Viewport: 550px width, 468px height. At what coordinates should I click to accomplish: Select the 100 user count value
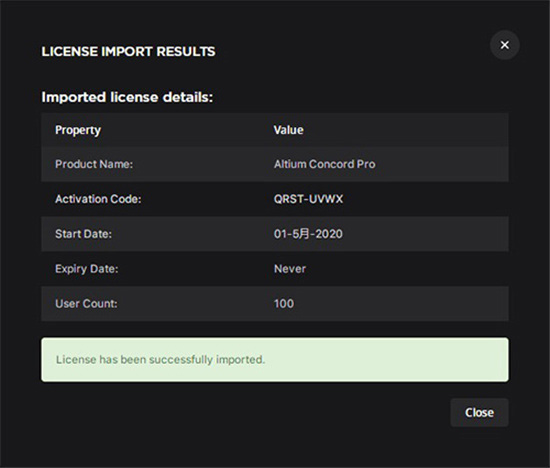284,303
